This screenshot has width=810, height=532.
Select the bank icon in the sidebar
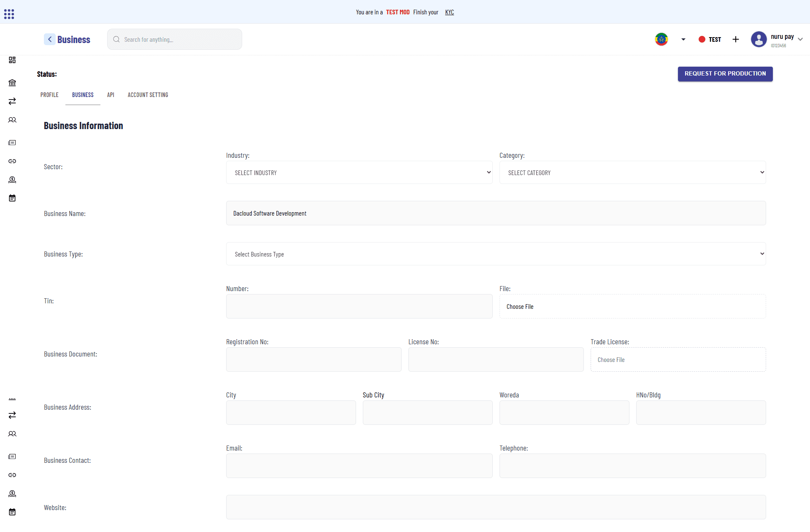tap(12, 83)
